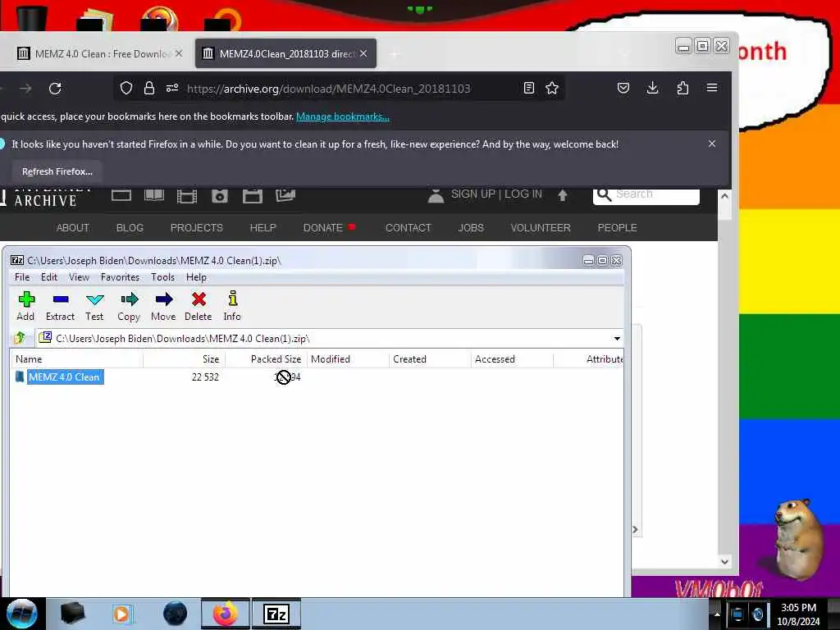Screen dimensions: 840x630
Task: Open Firefox tracking protection shield
Action: [126, 89]
